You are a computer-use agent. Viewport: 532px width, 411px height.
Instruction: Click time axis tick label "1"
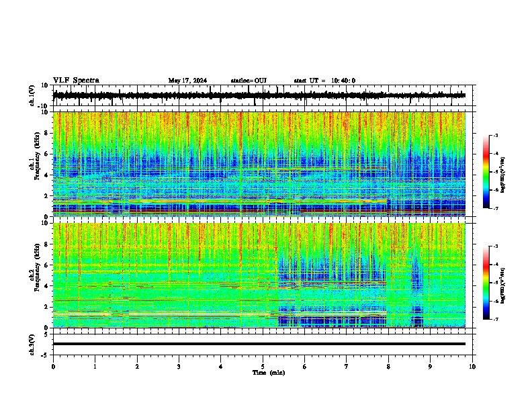[x=95, y=367]
